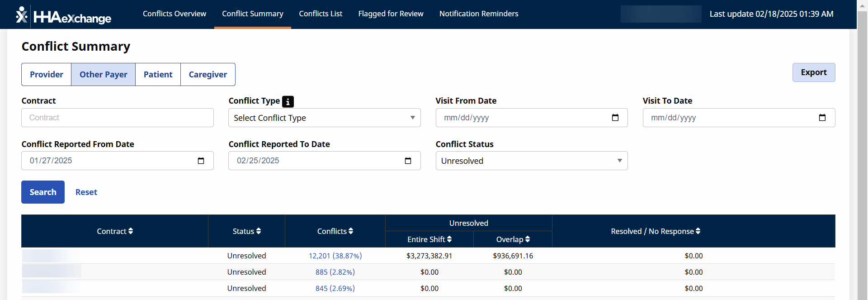
Task: Select the Patient view toggle
Action: (158, 75)
